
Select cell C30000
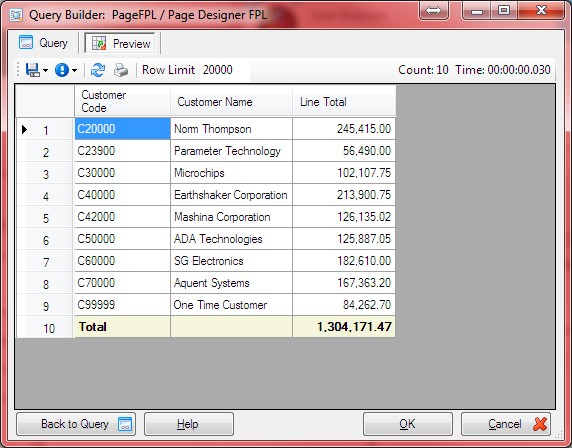pyautogui.click(x=122, y=173)
